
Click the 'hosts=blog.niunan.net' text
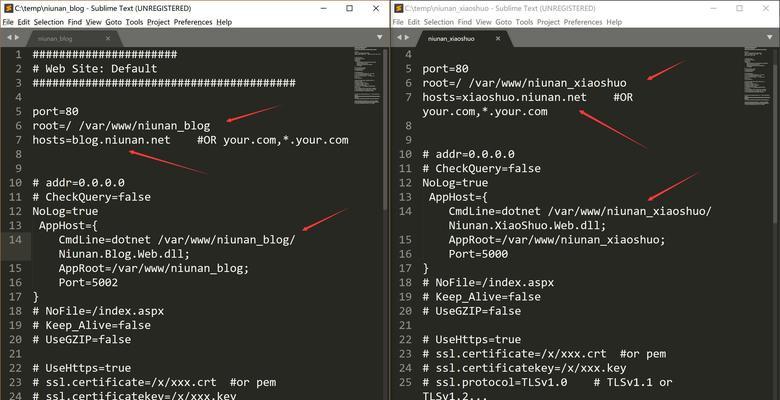tap(101, 140)
